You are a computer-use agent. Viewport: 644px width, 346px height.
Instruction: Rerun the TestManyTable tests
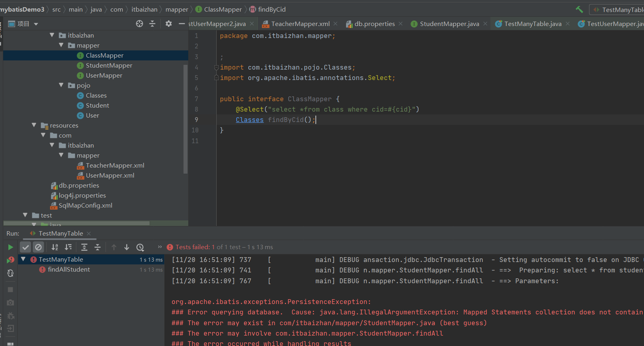10,247
